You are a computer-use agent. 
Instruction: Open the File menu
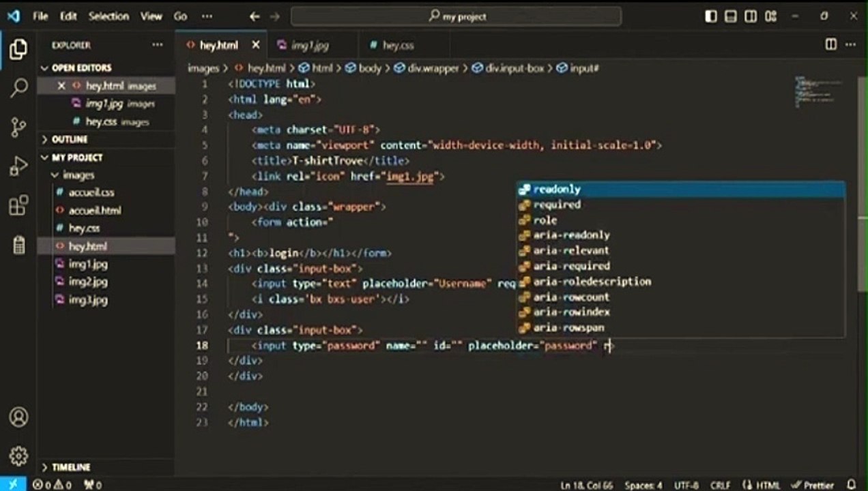(x=40, y=16)
